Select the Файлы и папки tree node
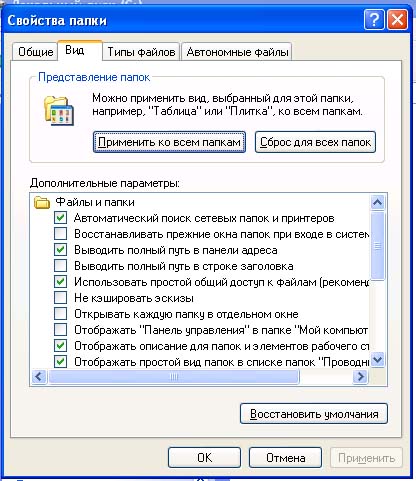 click(95, 202)
